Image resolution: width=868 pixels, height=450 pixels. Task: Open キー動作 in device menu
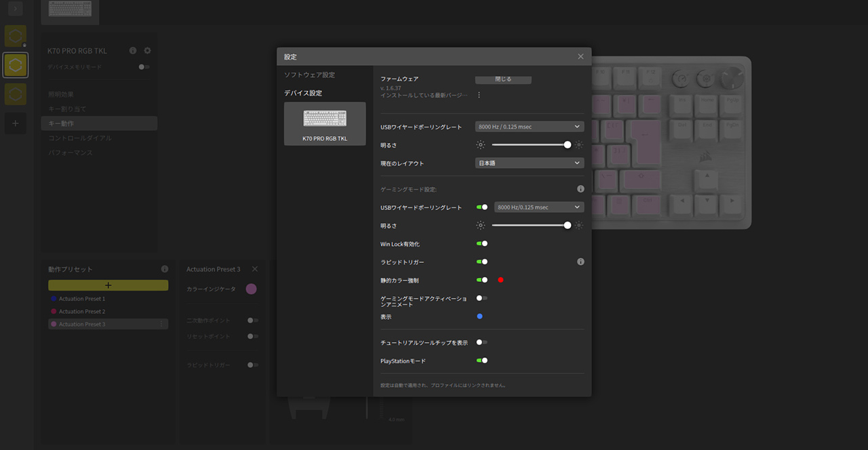99,123
